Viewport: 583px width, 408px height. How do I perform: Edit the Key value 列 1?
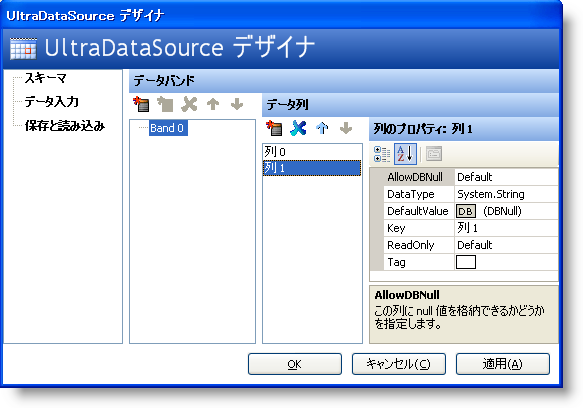(506, 228)
